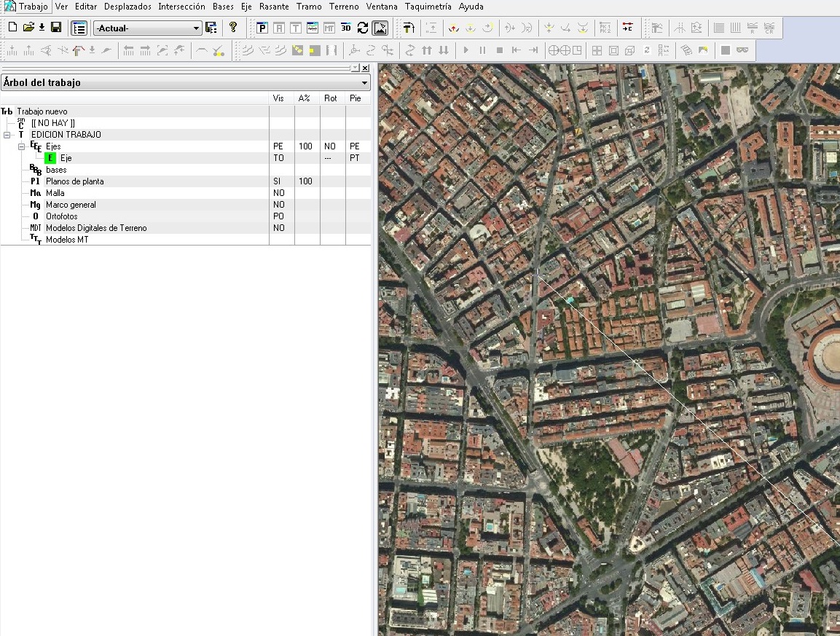Open existing file with folder icon
This screenshot has height=636, width=840.
click(28, 28)
